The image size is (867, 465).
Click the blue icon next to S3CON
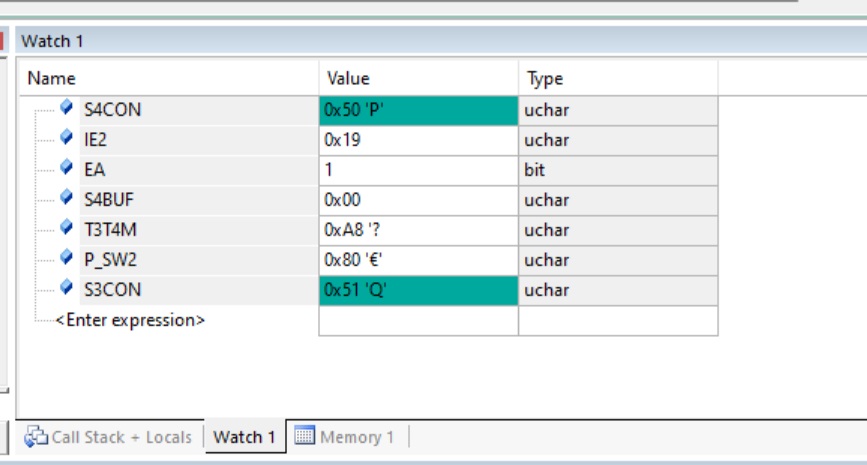click(67, 288)
